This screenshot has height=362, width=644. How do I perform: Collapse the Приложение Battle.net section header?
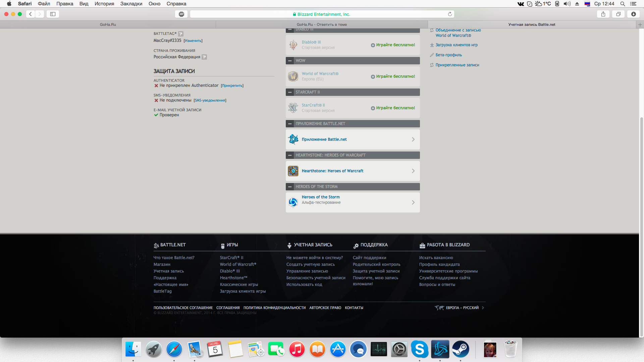(290, 124)
